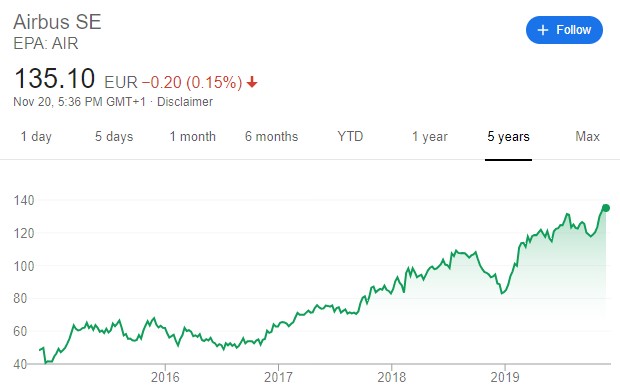Click the 2019 label on time axis
Image resolution: width=620 pixels, height=392 pixels.
[x=505, y=377]
